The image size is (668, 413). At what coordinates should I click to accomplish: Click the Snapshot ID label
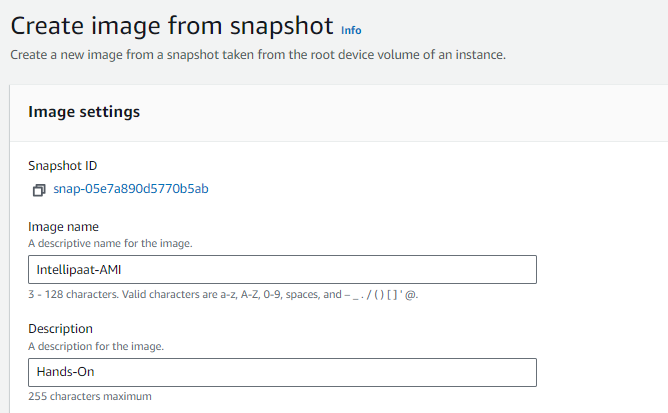pos(62,166)
